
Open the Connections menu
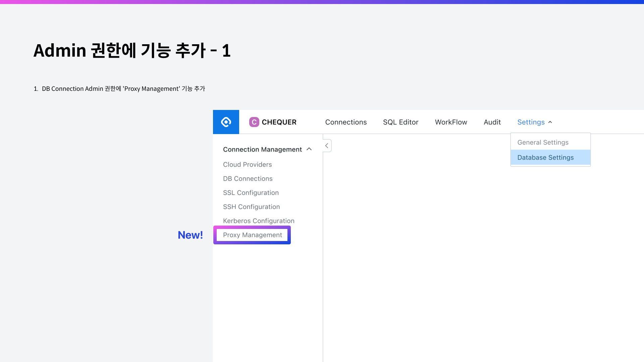346,122
